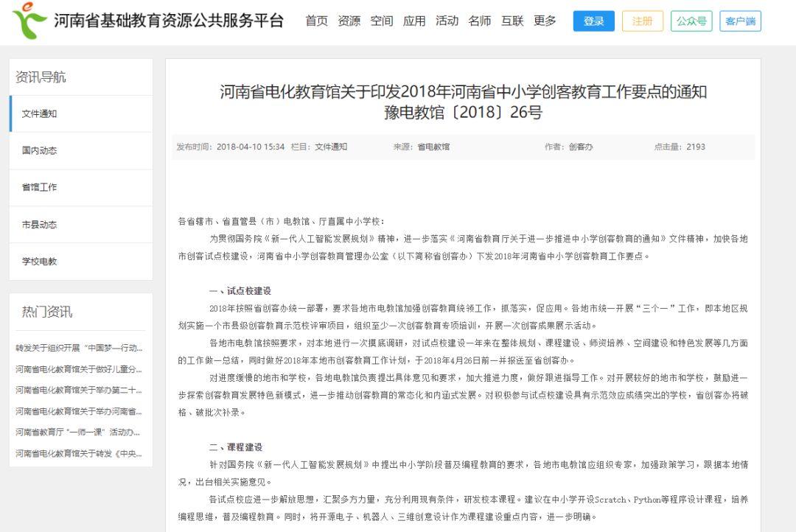Click the 点击量: 2193 counter text
The height and width of the screenshot is (532, 796).
point(680,147)
